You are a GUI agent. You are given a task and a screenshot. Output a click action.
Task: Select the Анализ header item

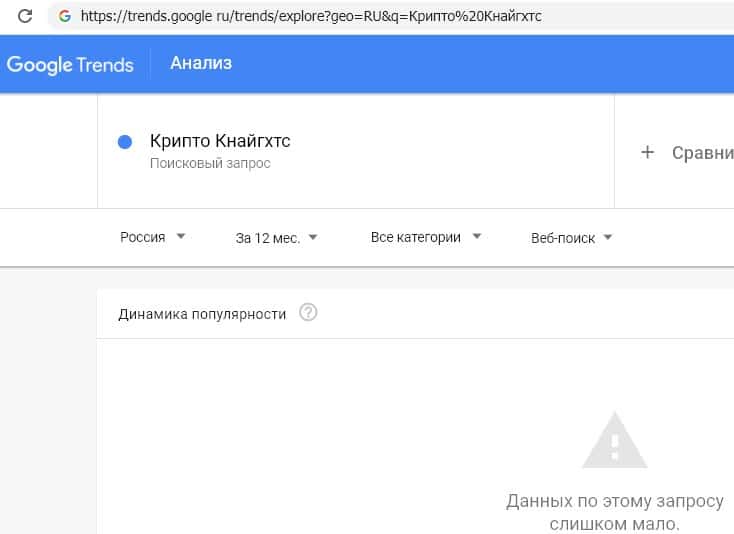tap(201, 63)
